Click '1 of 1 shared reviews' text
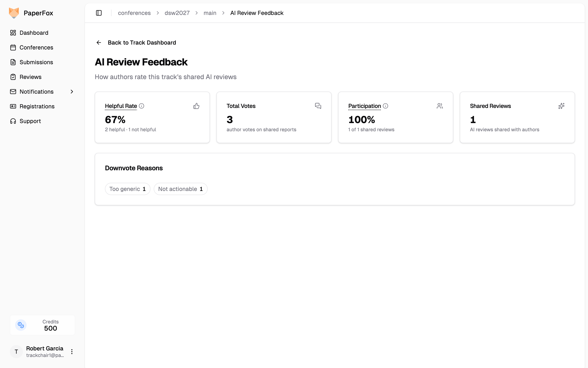Screen dimensions: 588x368 (x=371, y=129)
